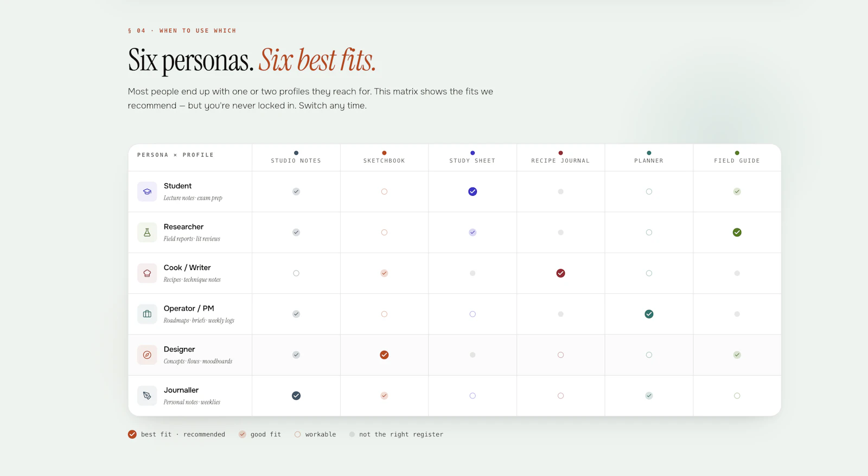Click the good fit legend checkmark icon

[242, 434]
